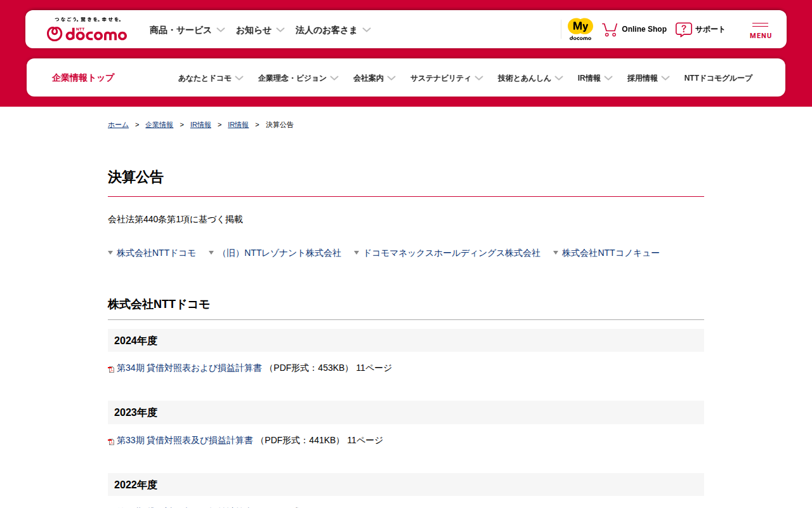Go to 企業情報トップ
The width and height of the screenshot is (812, 508).
point(83,77)
